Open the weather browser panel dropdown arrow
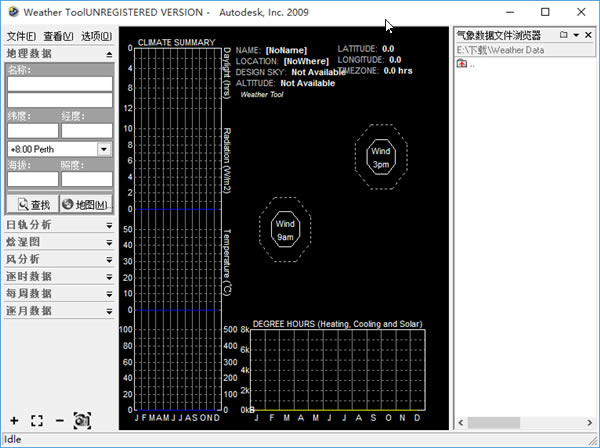 [576, 35]
